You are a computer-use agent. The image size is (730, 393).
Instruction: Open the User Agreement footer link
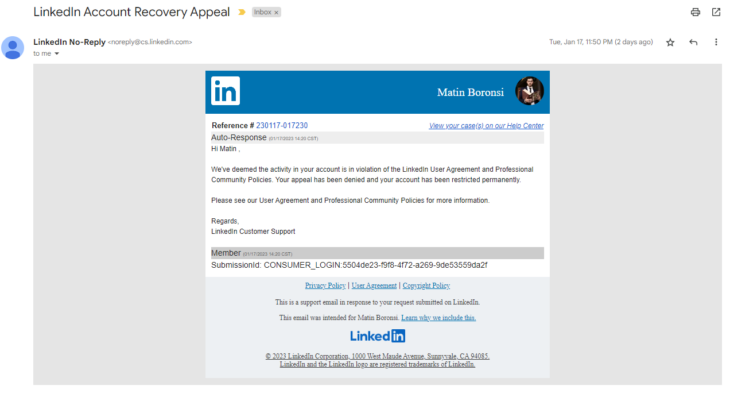coord(374,285)
